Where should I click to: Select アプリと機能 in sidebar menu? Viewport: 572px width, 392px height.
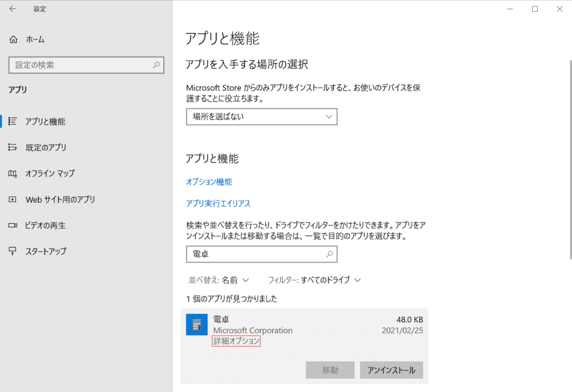pos(45,122)
